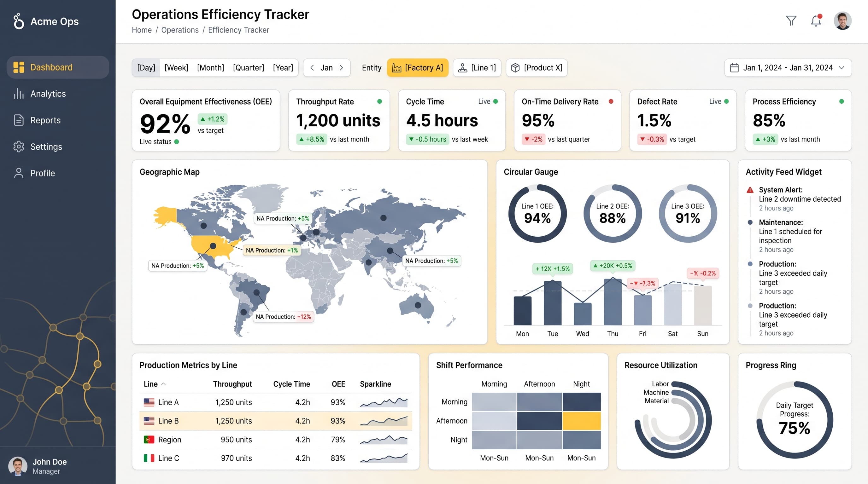868x484 pixels.
Task: Click the Reports document icon
Action: tap(19, 120)
